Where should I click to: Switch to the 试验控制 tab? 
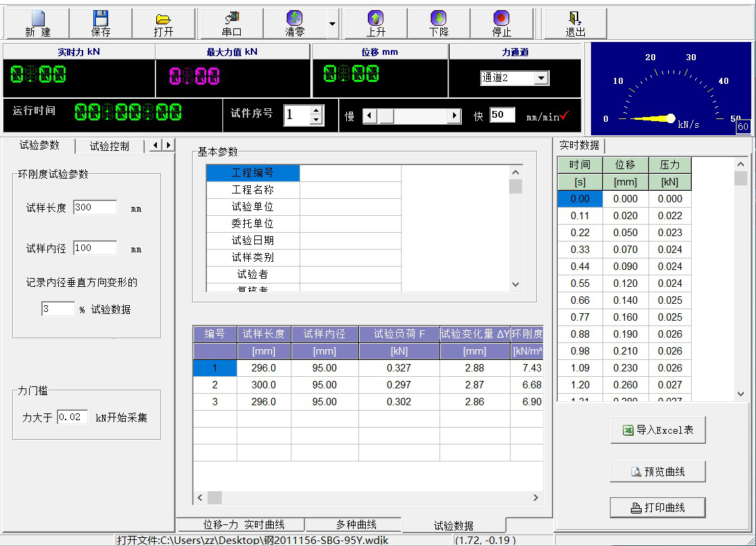point(109,146)
